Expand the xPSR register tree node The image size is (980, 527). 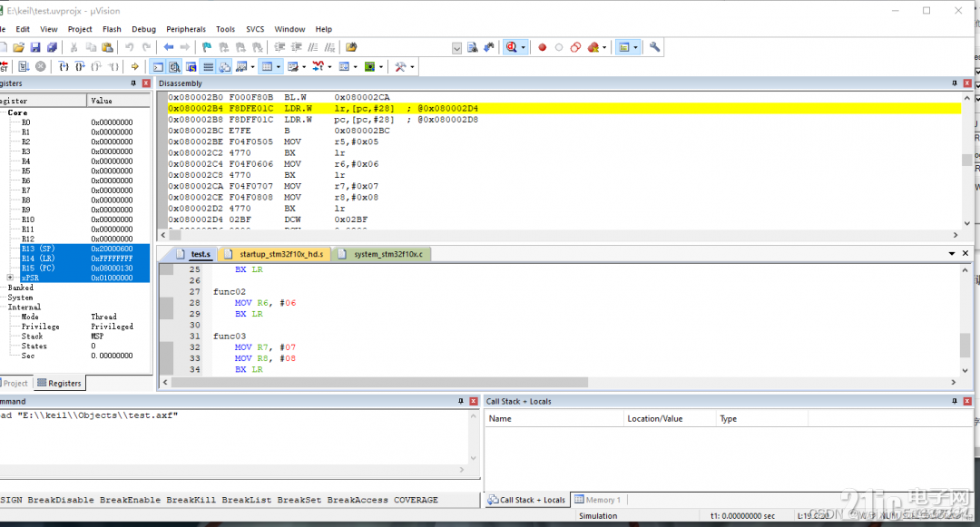pos(10,278)
